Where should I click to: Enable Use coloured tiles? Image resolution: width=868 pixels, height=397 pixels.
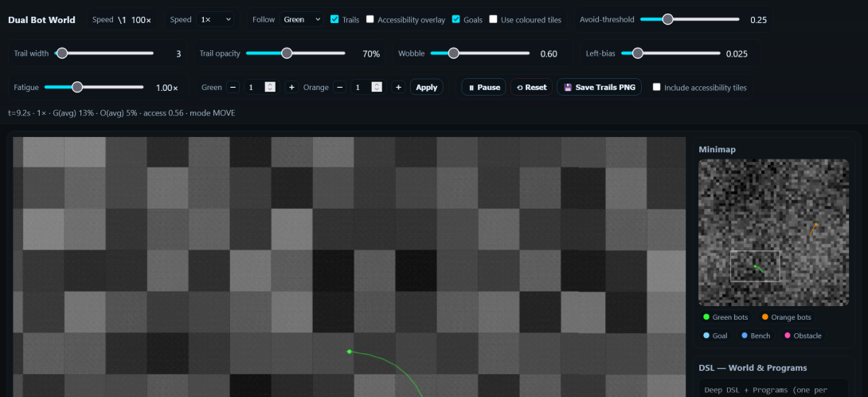click(494, 19)
